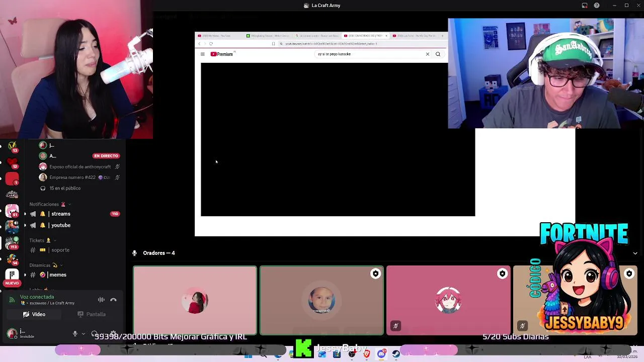Viewport: 644px width, 362px height.
Task: Clear the YouTube search with X icon
Action: point(428,54)
